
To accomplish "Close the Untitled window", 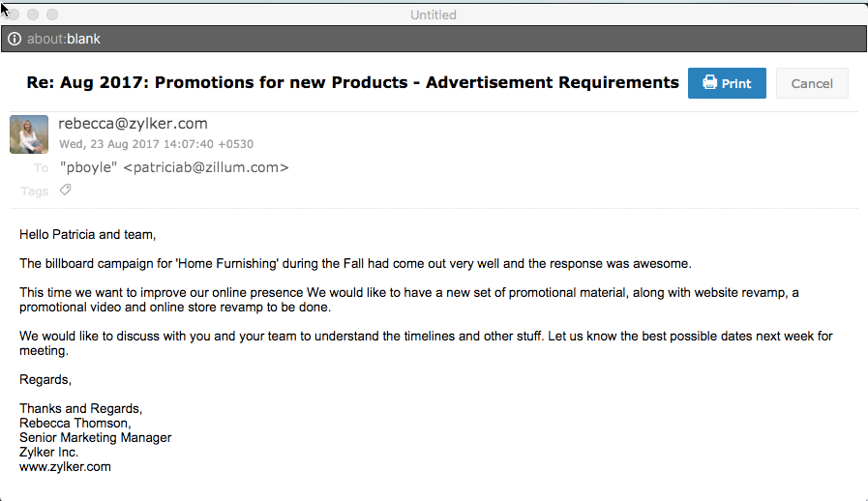I will 14,15.
